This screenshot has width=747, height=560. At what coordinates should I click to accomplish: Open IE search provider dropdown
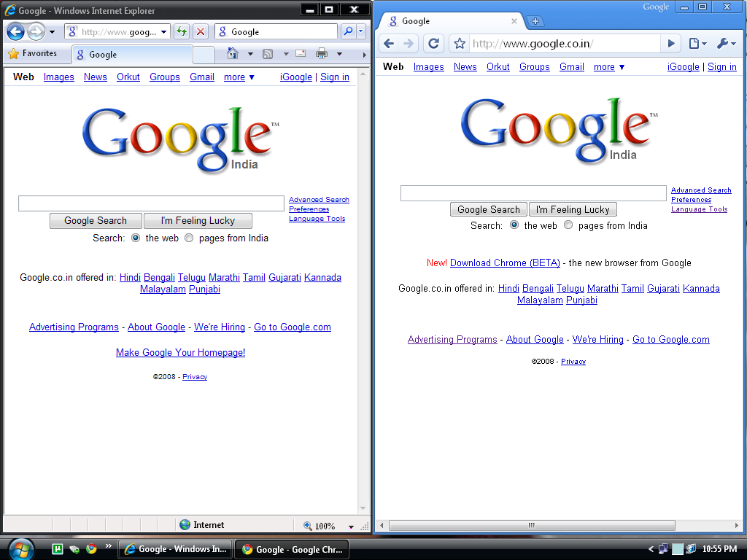(361, 31)
